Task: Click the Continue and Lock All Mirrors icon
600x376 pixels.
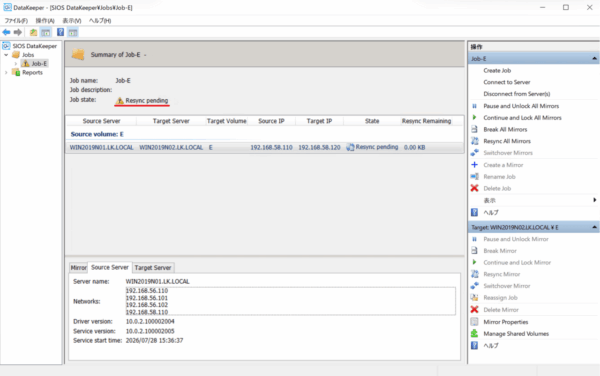Action: 474,117
